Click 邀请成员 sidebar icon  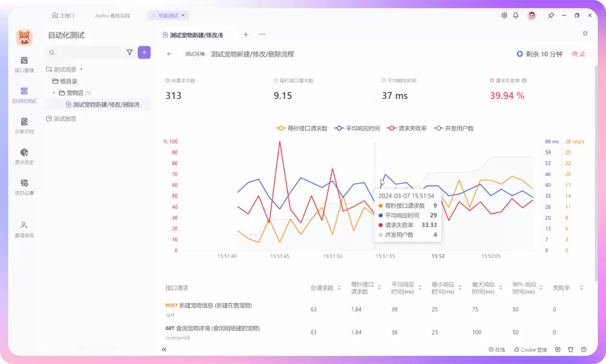coord(24,230)
